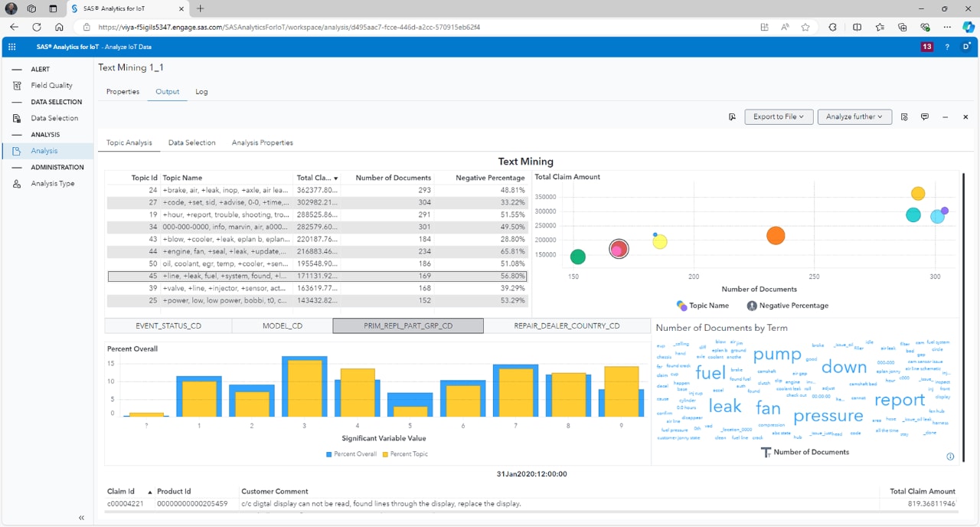Open a new browser tab
Screen dimensions: 980x527
[x=201, y=8]
